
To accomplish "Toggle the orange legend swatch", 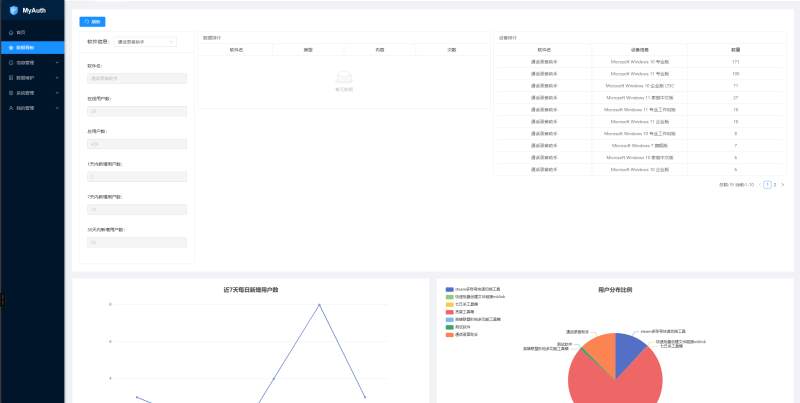I will coord(449,335).
